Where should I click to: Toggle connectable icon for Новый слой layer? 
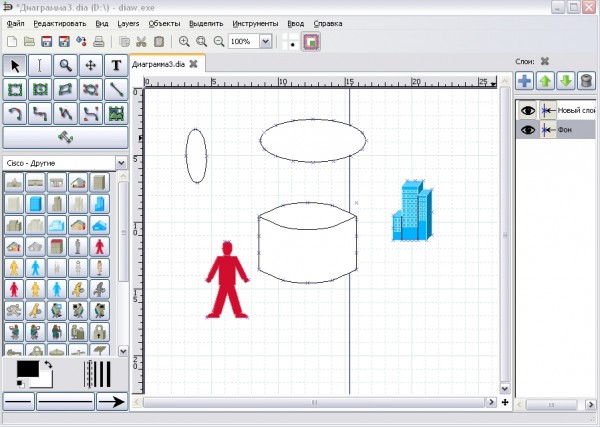pyautogui.click(x=548, y=111)
